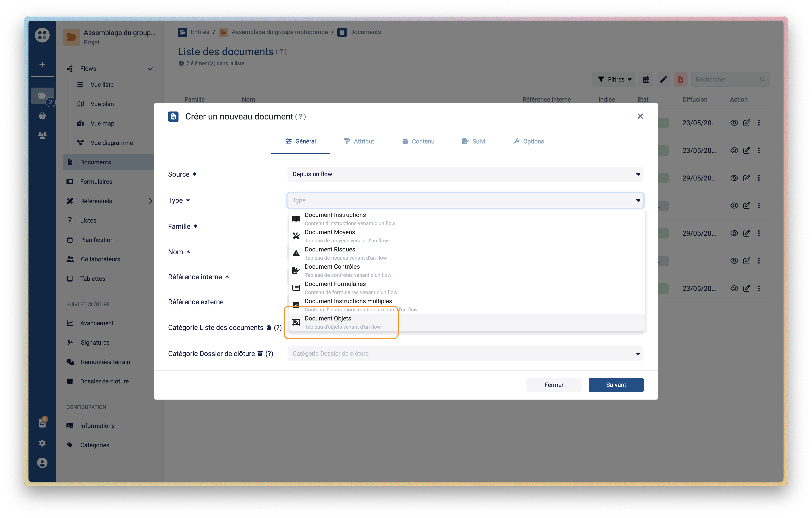Click the PDF export icon in toolbar
The image size is (812, 518).
coord(681,79)
